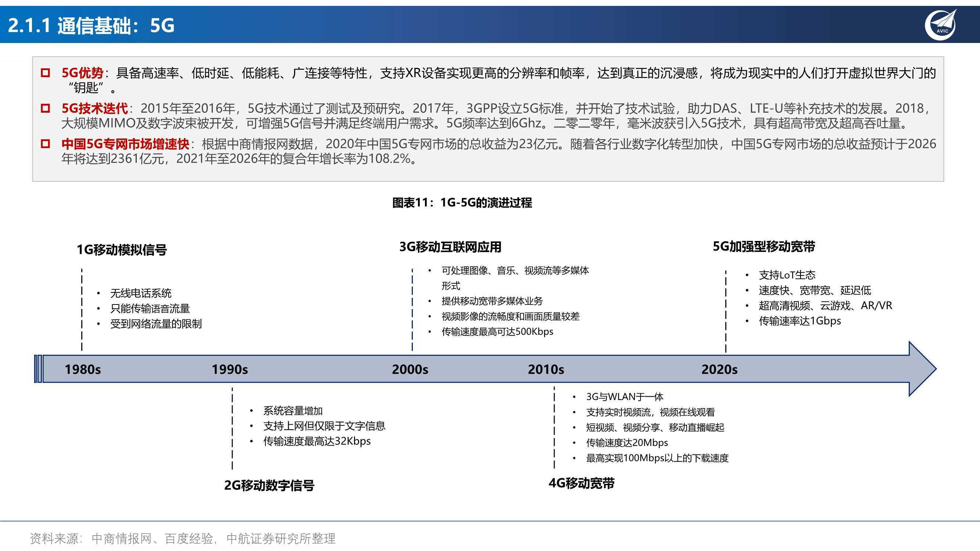Screen dimensions: 980x551
Task: Click the bullet '受到网络流量的限制'
Action: (156, 324)
